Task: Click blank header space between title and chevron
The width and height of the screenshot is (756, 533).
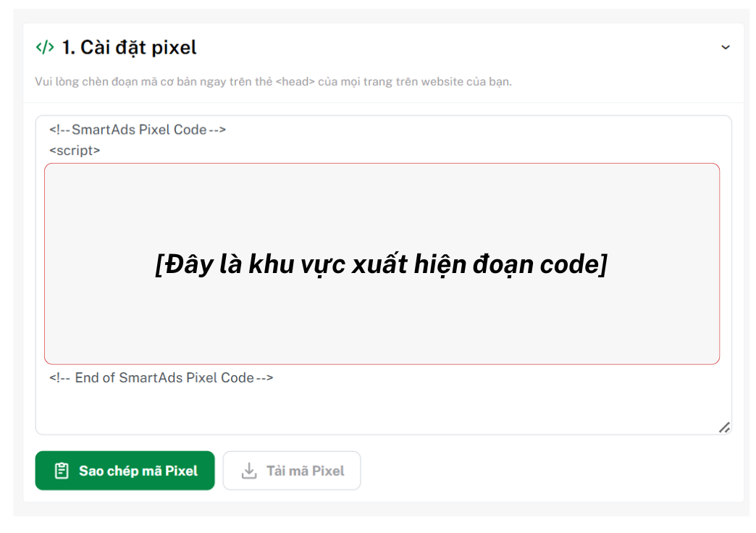Action: (x=458, y=47)
